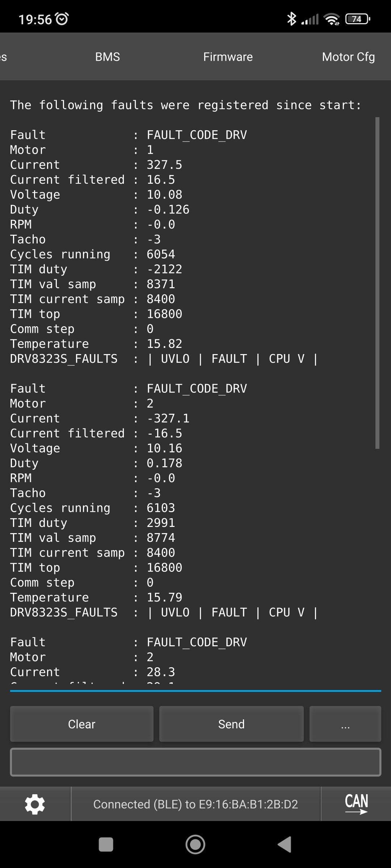The image size is (391, 868).
Task: Clear the terminal output
Action: [82, 724]
